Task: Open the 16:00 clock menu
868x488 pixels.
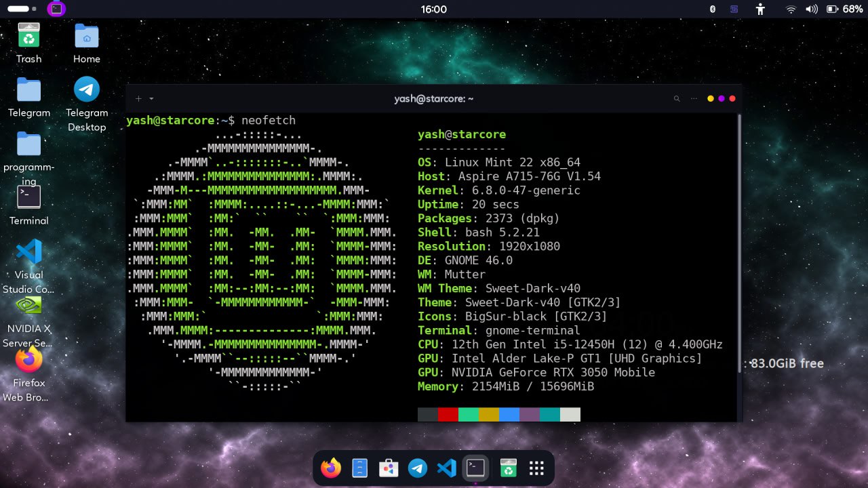Action: coord(434,9)
